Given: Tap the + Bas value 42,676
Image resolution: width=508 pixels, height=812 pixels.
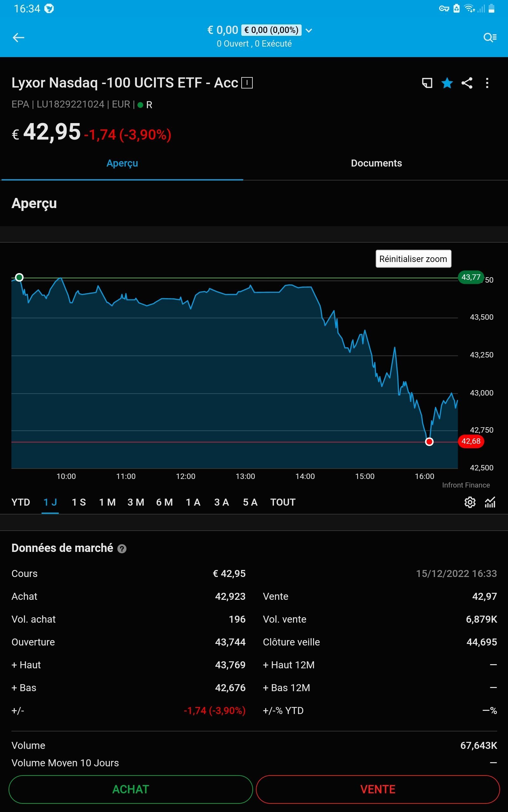Looking at the screenshot, I should (x=230, y=688).
